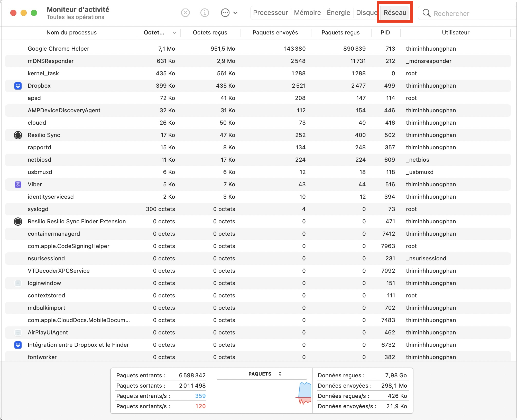Select the mdbulkimport process
This screenshot has width=517, height=420.
coord(258,308)
